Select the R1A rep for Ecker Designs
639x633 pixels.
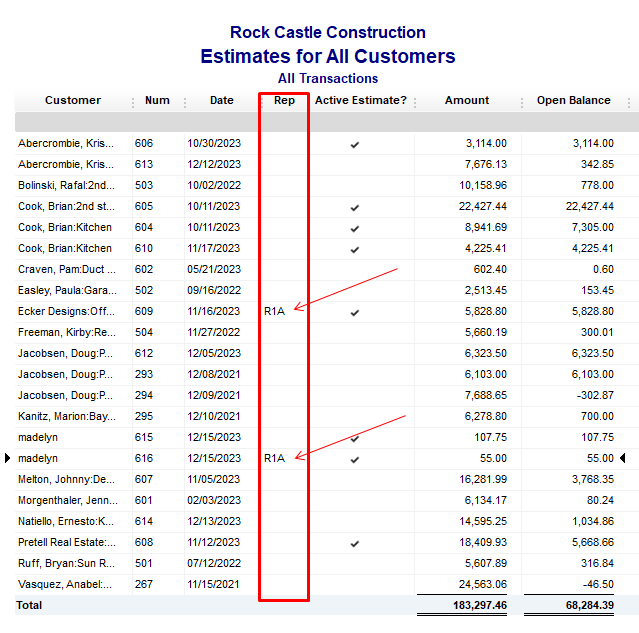(274, 311)
